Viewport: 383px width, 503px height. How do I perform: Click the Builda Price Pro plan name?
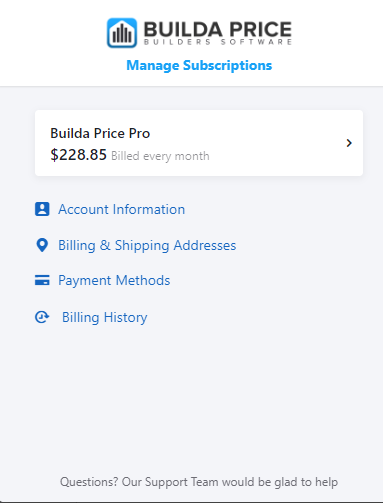[x=100, y=133]
